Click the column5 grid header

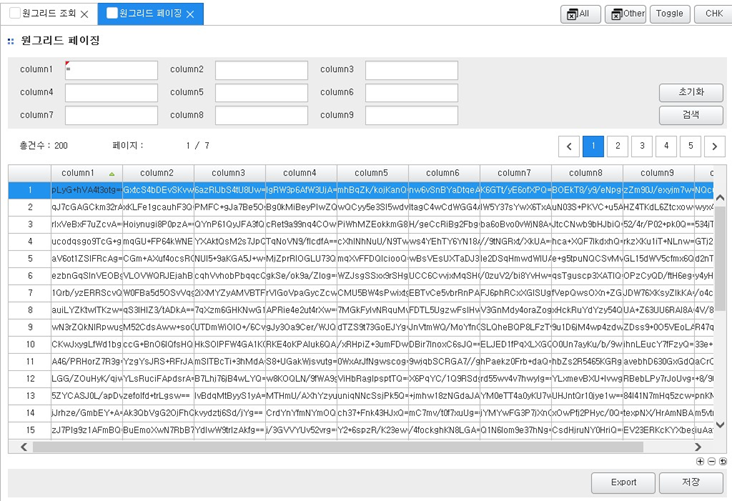point(373,173)
